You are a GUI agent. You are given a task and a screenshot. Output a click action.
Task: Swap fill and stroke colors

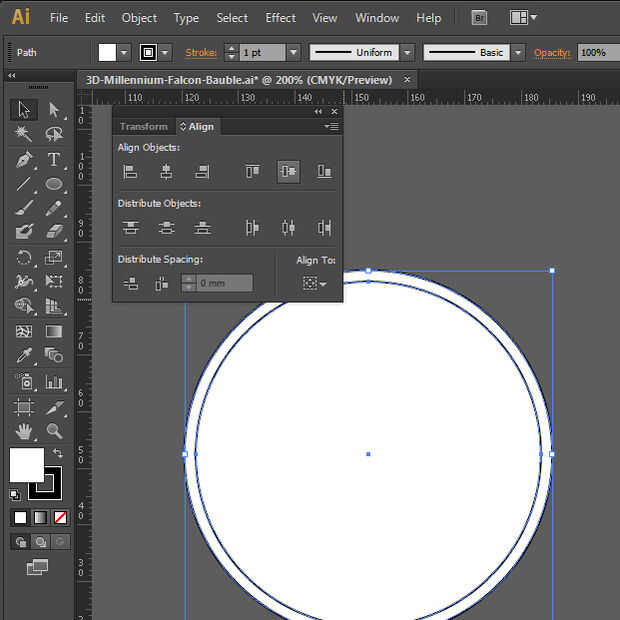56,455
